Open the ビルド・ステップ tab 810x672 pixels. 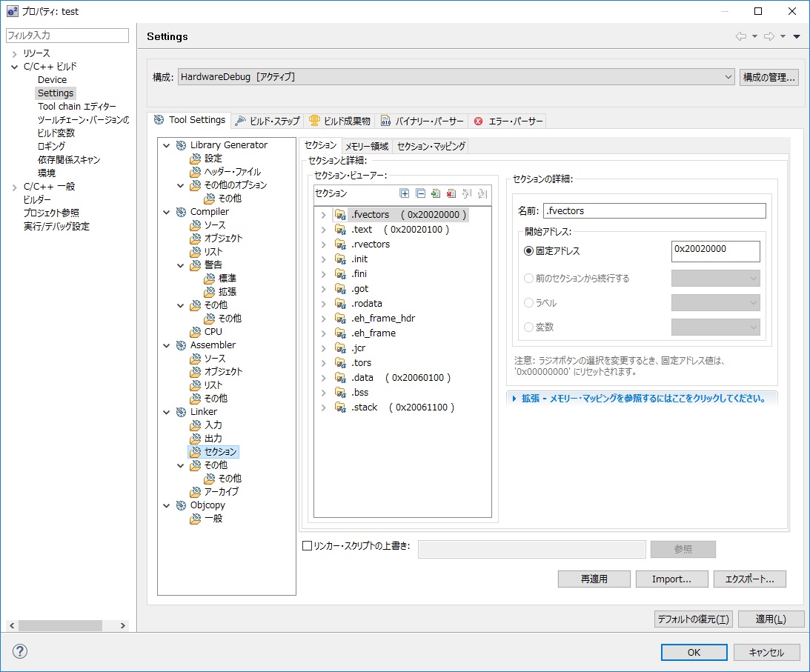point(268,121)
